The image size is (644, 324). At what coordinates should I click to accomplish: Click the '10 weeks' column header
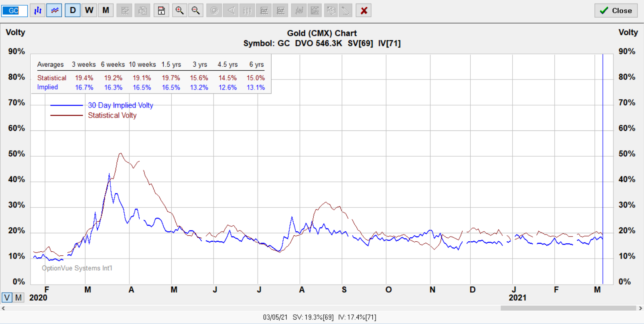pos(142,65)
